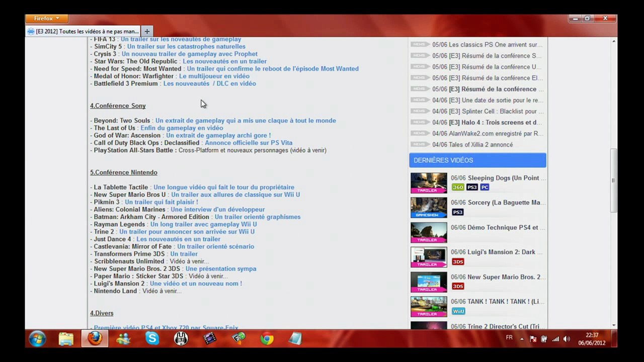Click the Firefox taskbar icon

[x=95, y=339]
